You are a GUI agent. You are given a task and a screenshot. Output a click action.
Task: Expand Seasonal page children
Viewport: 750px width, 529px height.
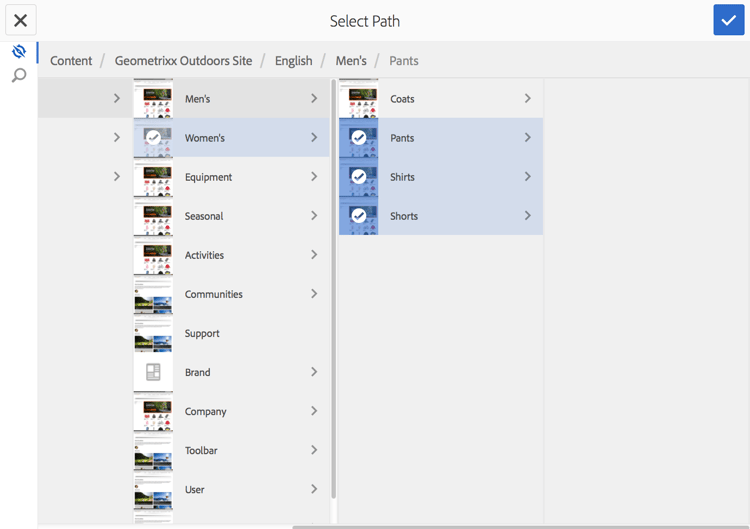coord(314,216)
